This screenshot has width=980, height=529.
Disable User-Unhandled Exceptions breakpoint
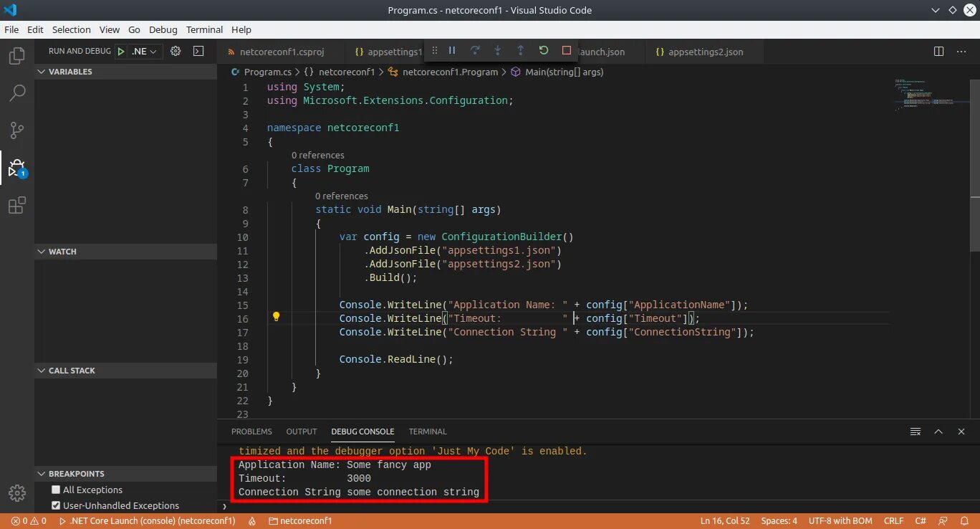pyautogui.click(x=56, y=505)
